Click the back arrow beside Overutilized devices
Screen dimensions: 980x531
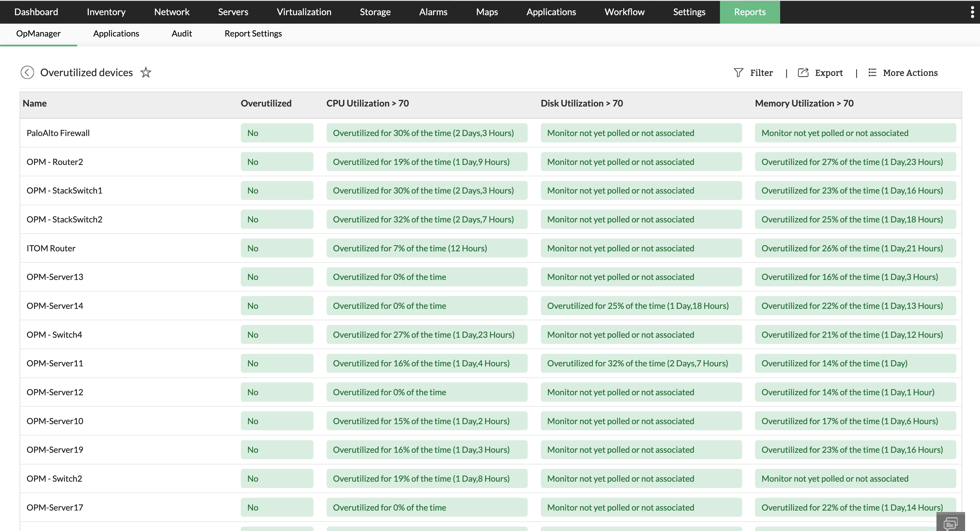pyautogui.click(x=27, y=72)
